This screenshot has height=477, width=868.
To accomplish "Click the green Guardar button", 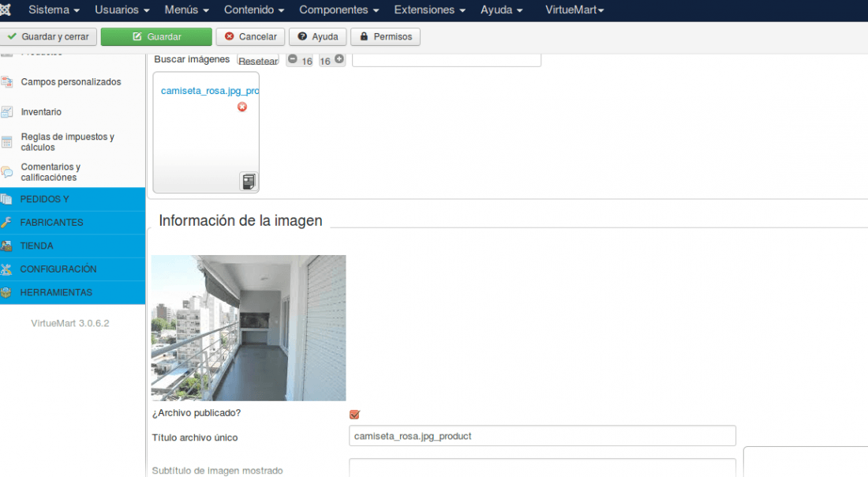I will [x=156, y=36].
